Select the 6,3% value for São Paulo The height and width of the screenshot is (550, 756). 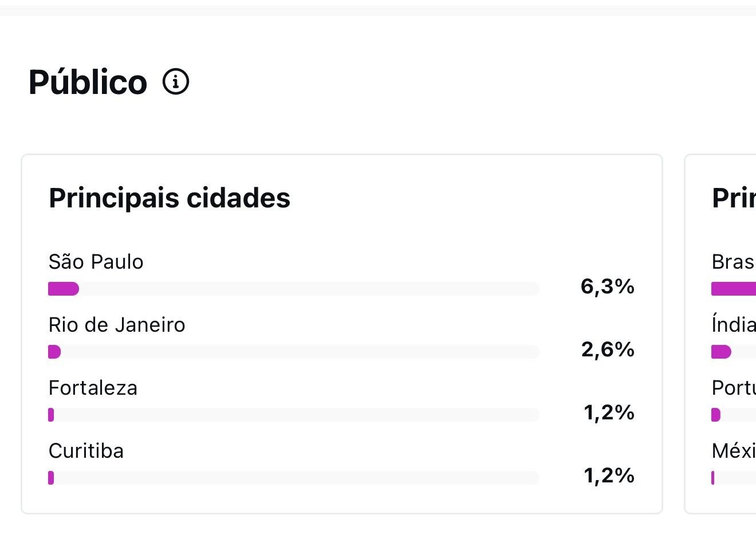tap(607, 286)
